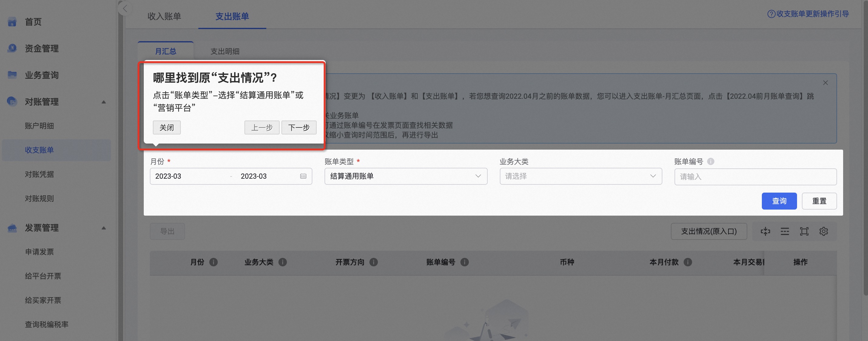Image resolution: width=868 pixels, height=341 pixels.
Task: Click the 对账管理 sidebar icon
Action: click(12, 101)
